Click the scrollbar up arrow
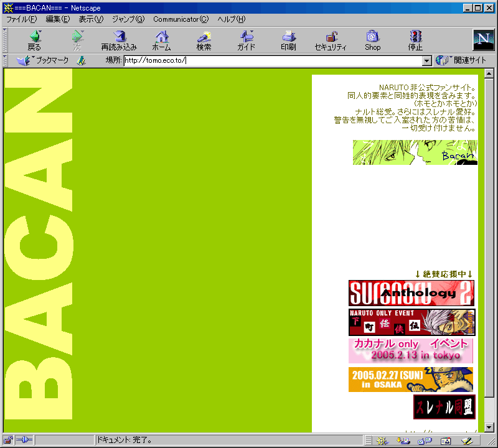The image size is (498, 448). tap(489, 73)
